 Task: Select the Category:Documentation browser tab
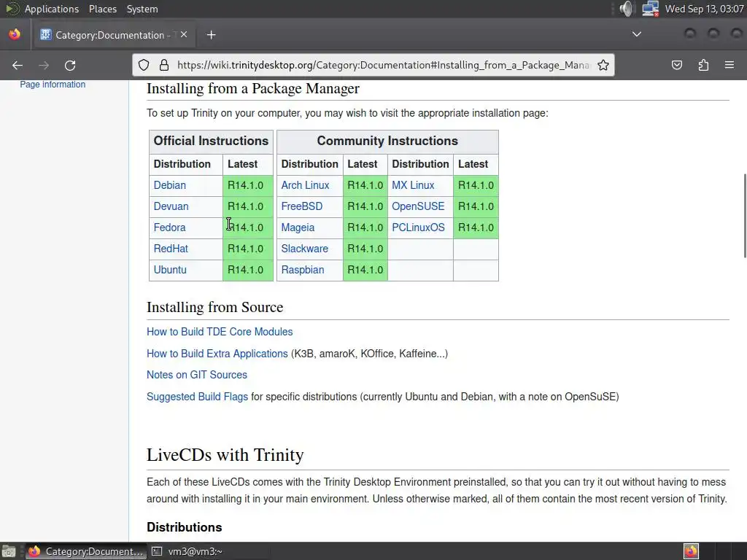tap(115, 35)
